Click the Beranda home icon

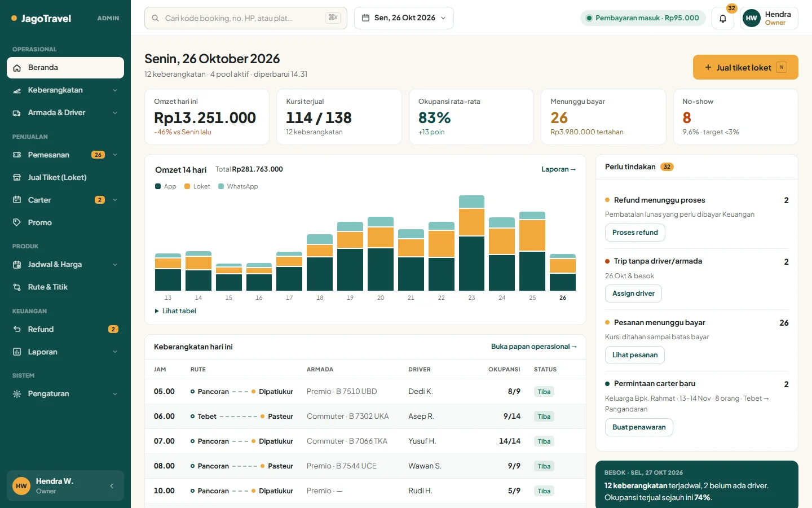[x=17, y=68]
